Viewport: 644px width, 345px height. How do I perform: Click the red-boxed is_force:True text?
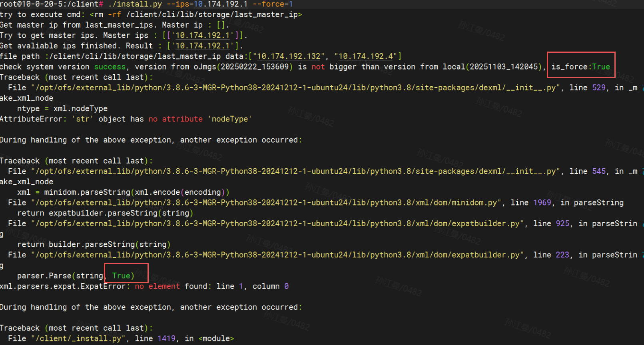580,67
